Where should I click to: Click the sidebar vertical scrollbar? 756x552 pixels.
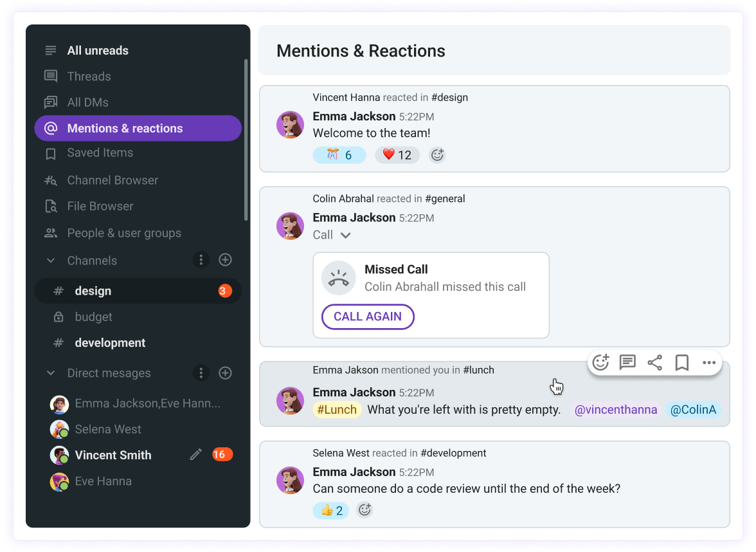tap(246, 140)
